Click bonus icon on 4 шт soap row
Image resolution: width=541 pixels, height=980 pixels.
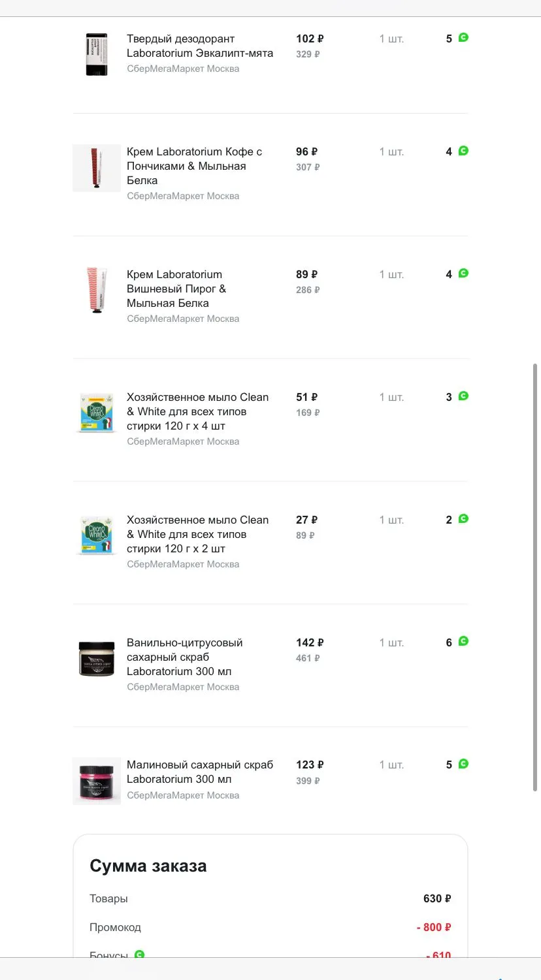click(x=463, y=396)
